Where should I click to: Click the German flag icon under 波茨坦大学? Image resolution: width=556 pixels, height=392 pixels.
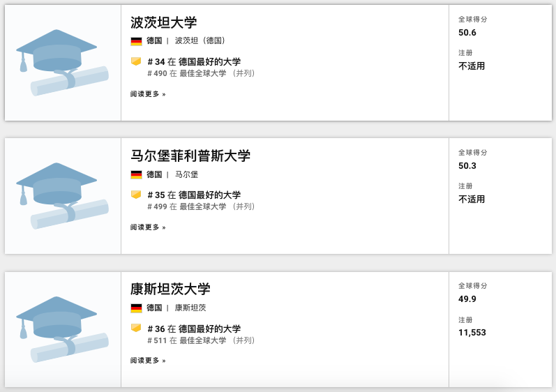[136, 41]
